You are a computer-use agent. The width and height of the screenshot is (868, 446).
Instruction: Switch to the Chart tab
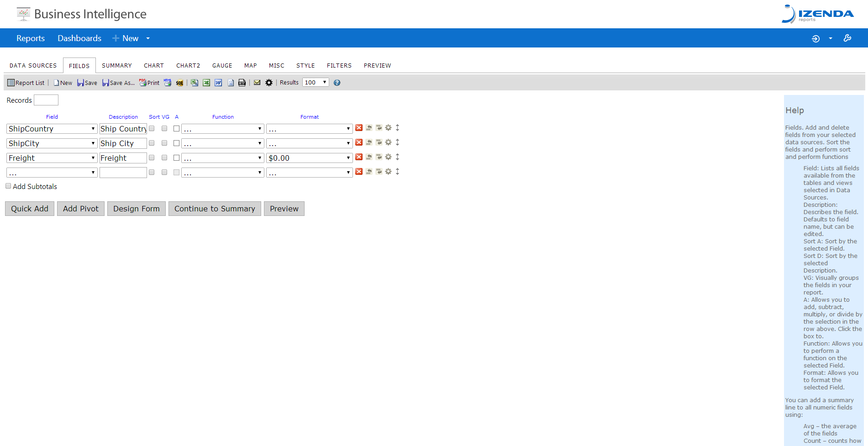click(x=154, y=66)
